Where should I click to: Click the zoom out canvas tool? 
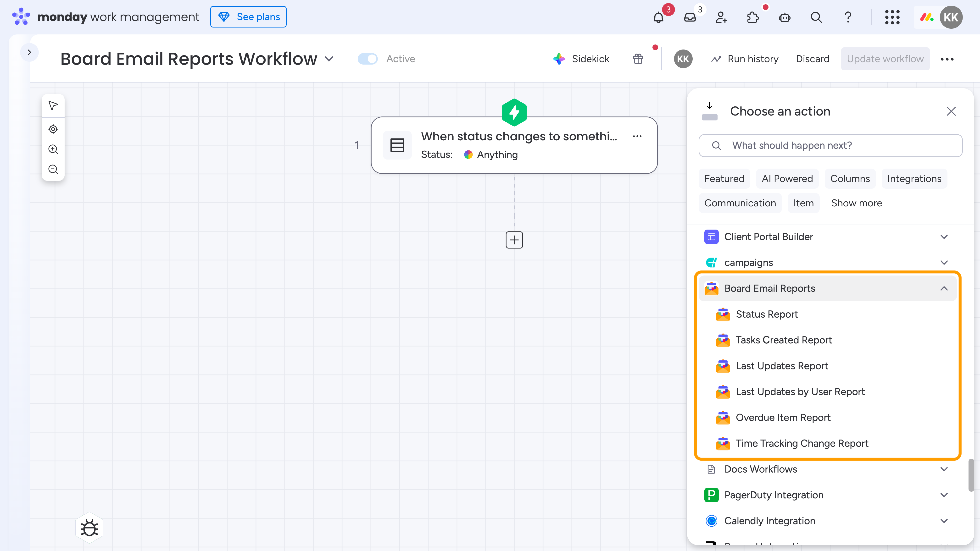click(x=53, y=169)
